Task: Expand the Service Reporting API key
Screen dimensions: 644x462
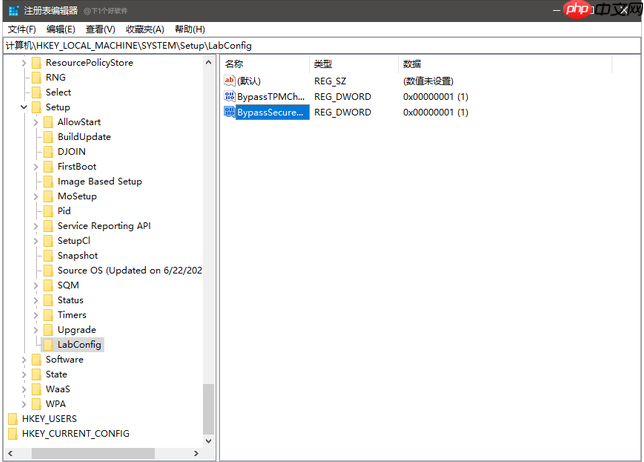Action: point(36,226)
